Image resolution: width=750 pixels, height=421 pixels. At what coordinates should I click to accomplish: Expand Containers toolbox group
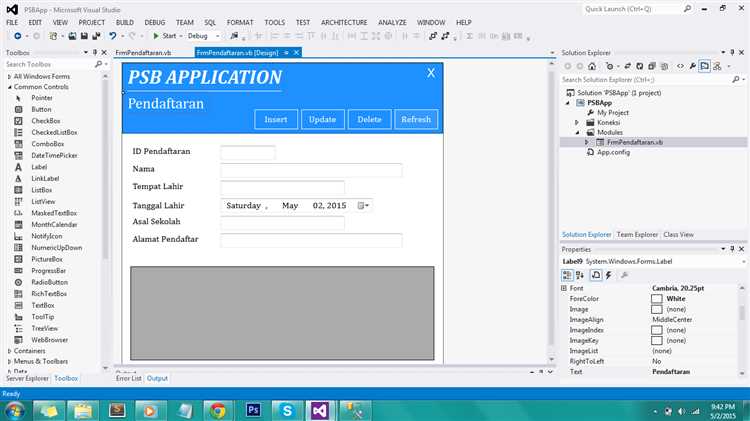(9, 351)
